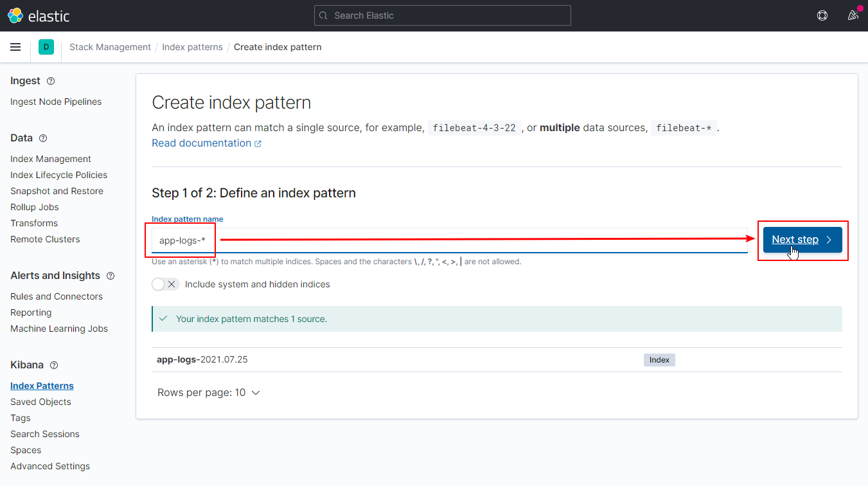
Task: Click the Search Elastic bar
Action: 442,15
